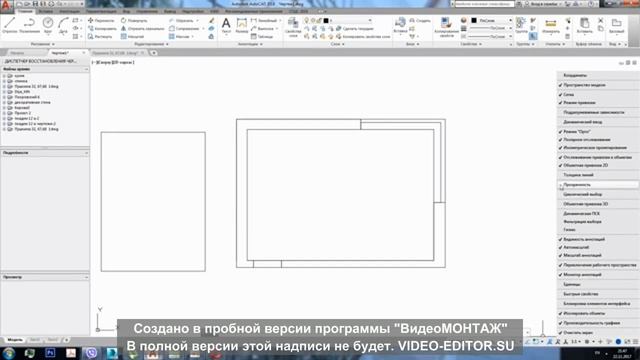Viewport: 640px width, 360px height.
Task: Toggle Объектная привязка 2D option
Action: pyautogui.click(x=585, y=165)
